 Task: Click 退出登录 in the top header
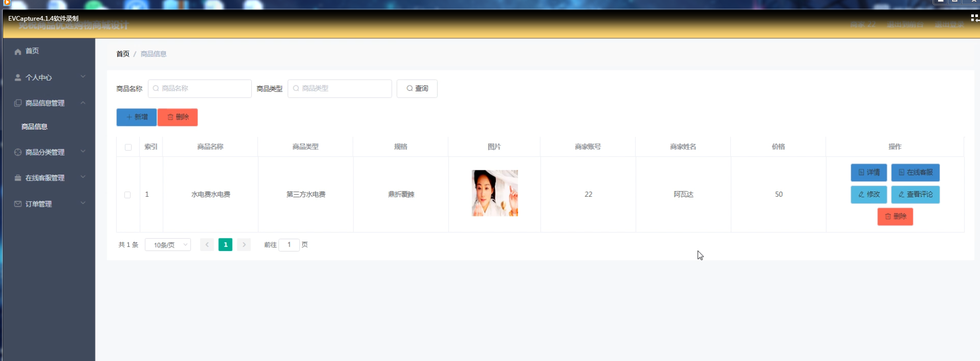click(x=949, y=25)
